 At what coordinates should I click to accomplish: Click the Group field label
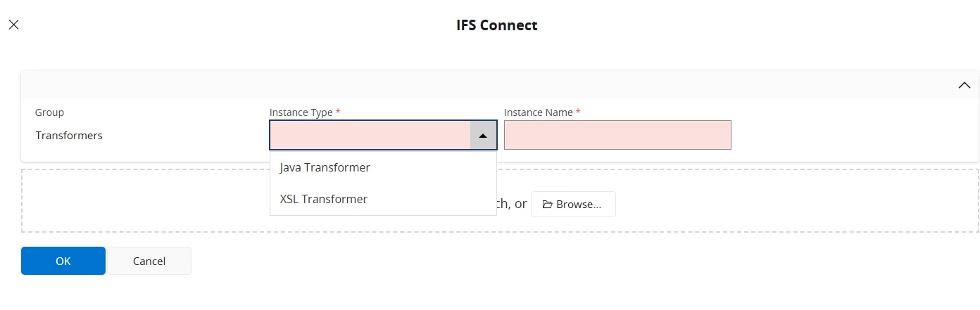pyautogui.click(x=49, y=112)
